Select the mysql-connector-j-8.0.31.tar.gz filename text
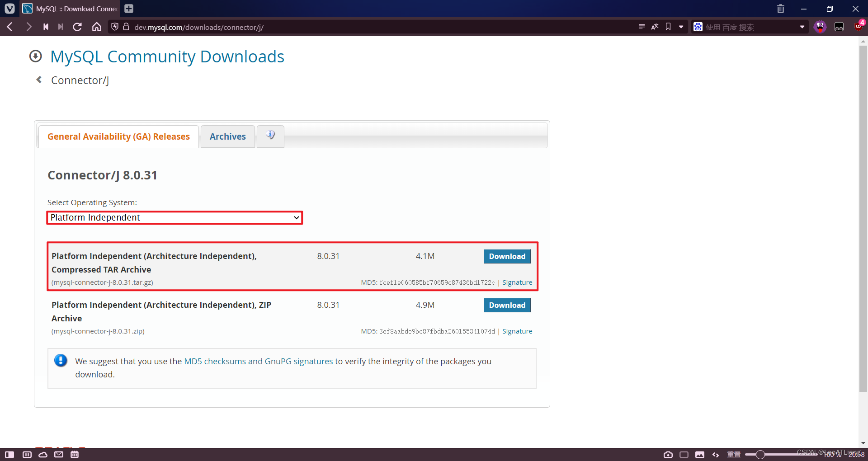The width and height of the screenshot is (868, 461). [102, 282]
